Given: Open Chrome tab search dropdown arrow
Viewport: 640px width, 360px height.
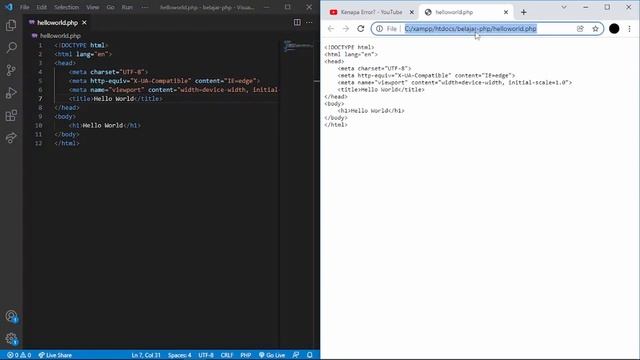Looking at the screenshot, I should pos(564,7).
